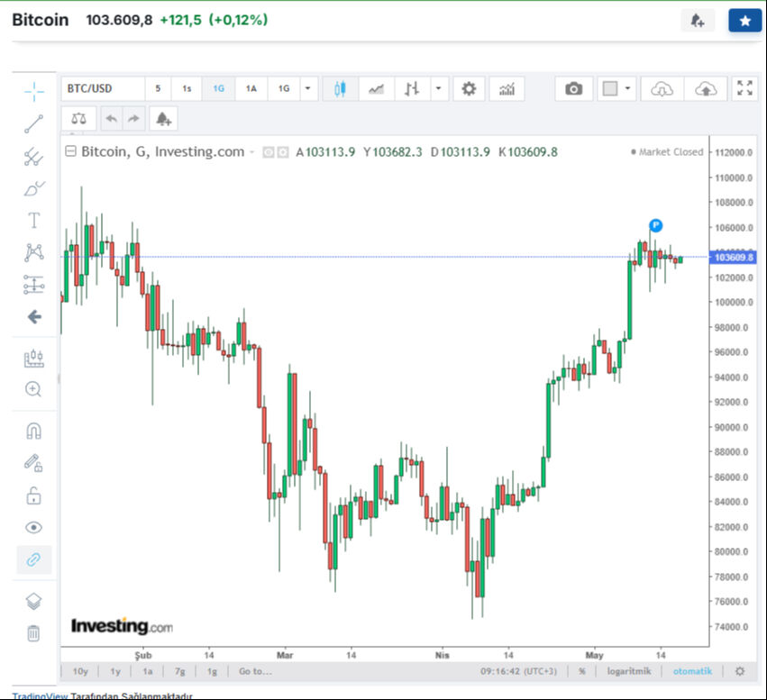Activate the magnet mode icon
Viewport: 767px width, 700px height.
coord(33,431)
